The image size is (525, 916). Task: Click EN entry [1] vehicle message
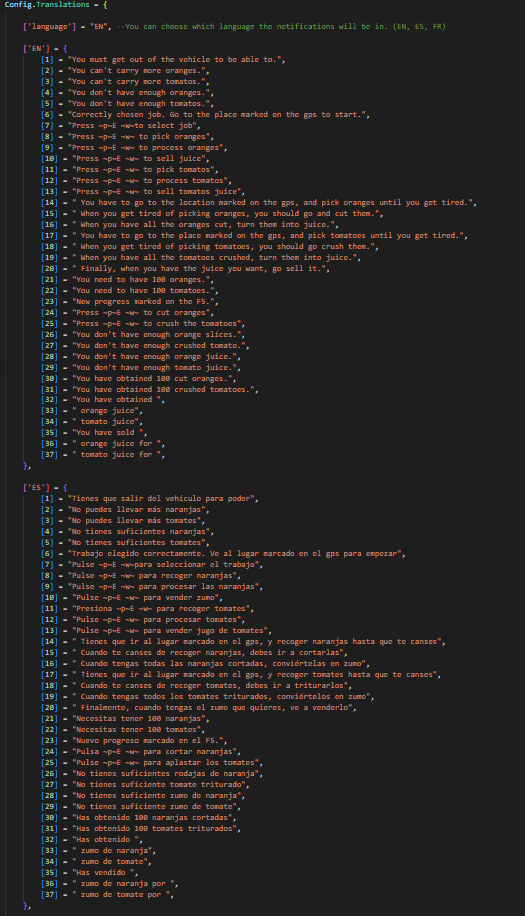click(164, 60)
